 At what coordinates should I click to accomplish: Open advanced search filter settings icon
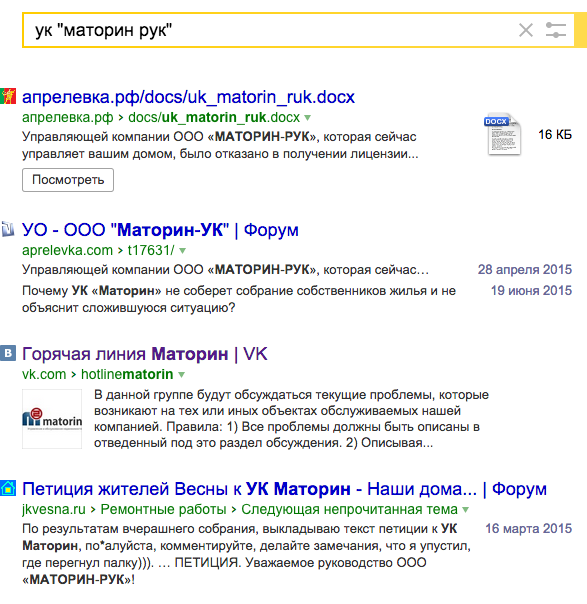pos(556,30)
